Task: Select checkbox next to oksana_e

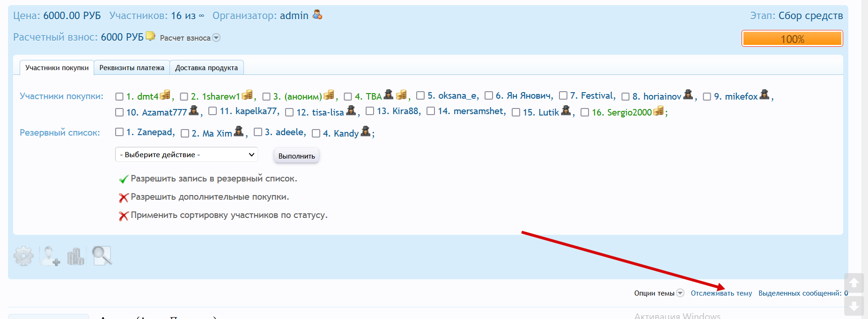Action: [x=420, y=96]
